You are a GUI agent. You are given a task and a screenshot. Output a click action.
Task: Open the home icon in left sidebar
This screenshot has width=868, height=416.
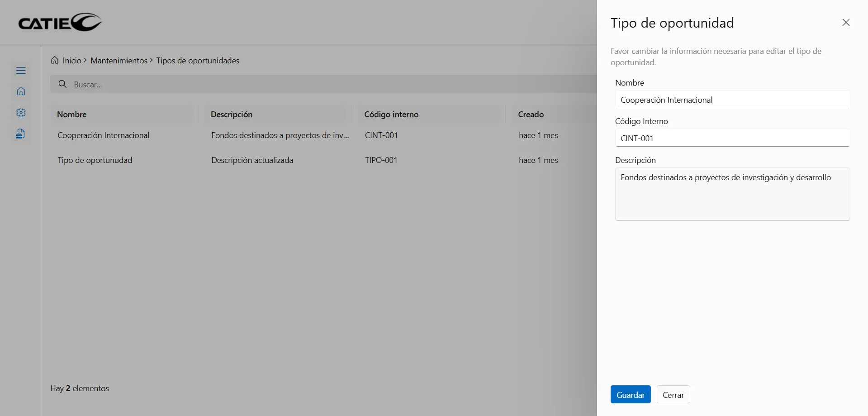21,91
